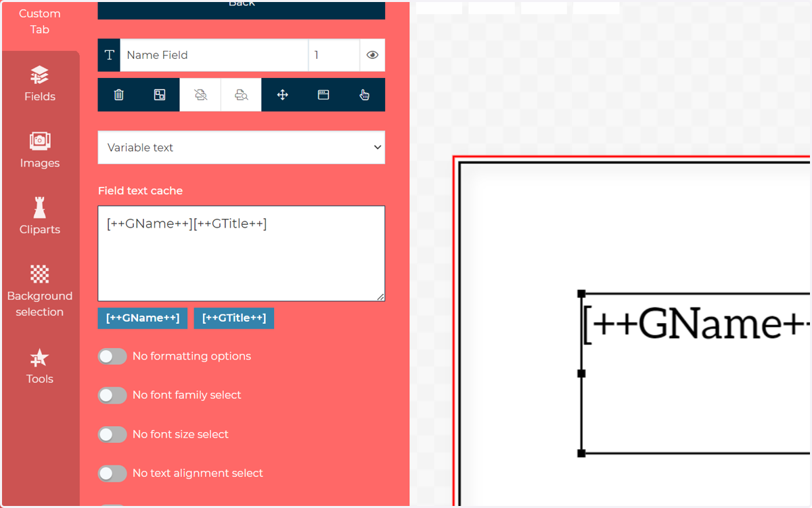Click the top-left handle of canvas text box
The height and width of the screenshot is (508, 812).
click(581, 294)
